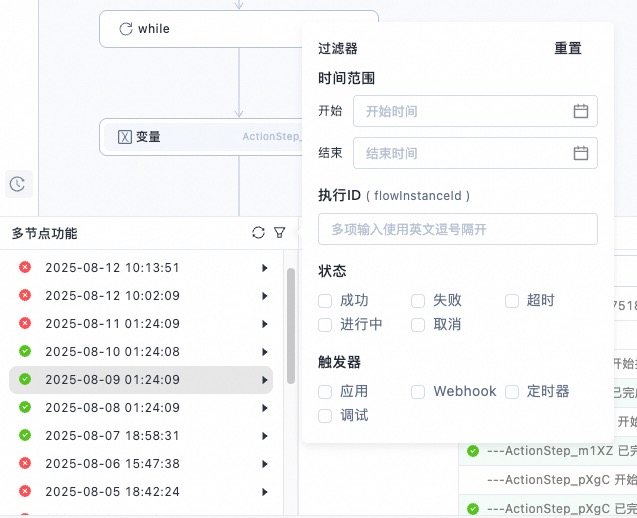Check the 定时器 trigger checkbox
The width and height of the screenshot is (637, 518).
coord(512,392)
